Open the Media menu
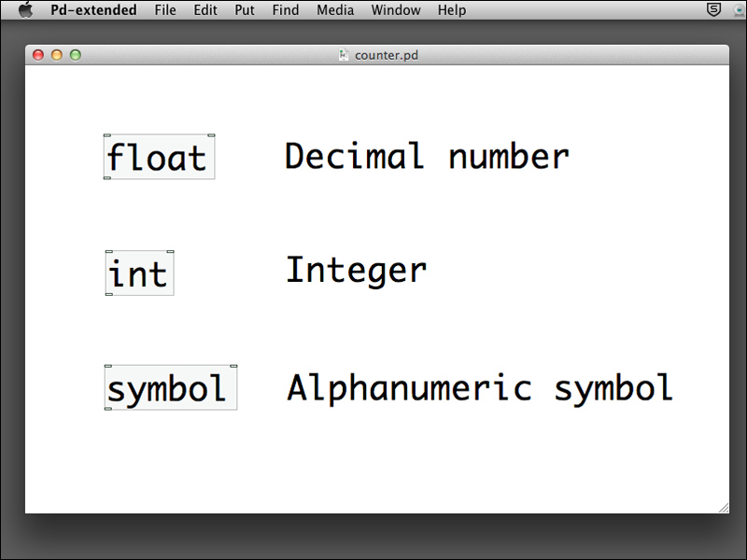Image resolution: width=747 pixels, height=560 pixels. (x=335, y=10)
